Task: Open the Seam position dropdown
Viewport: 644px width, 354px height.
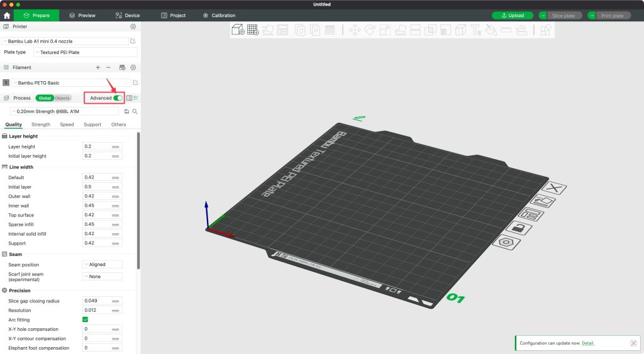Action: point(102,265)
